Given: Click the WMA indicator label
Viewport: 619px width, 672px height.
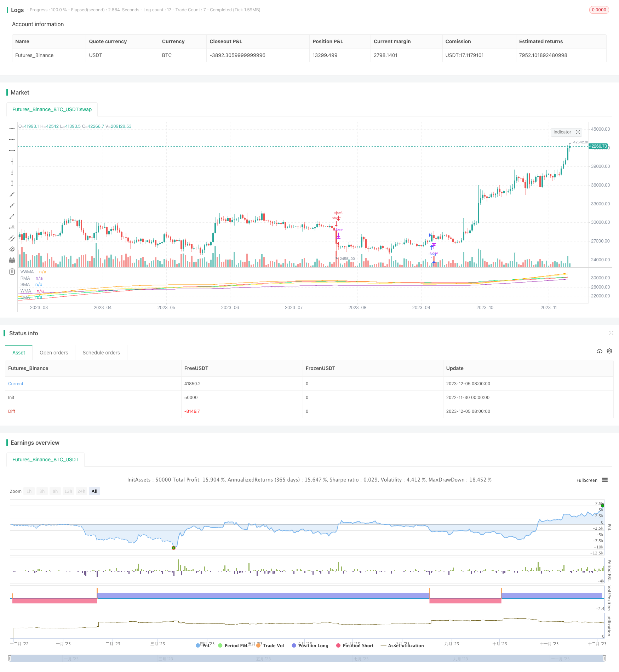Looking at the screenshot, I should [x=26, y=291].
